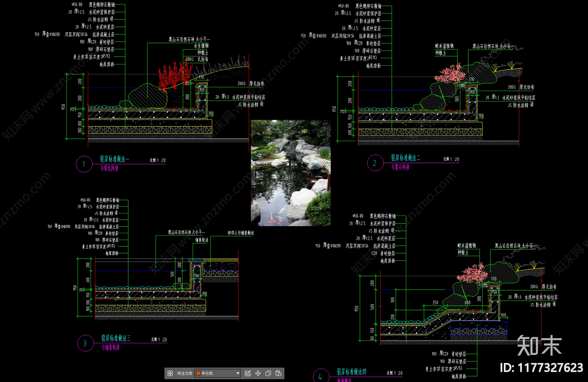
Task: Click the 铺装收边 label in drawing 3
Action: pyautogui.click(x=202, y=240)
